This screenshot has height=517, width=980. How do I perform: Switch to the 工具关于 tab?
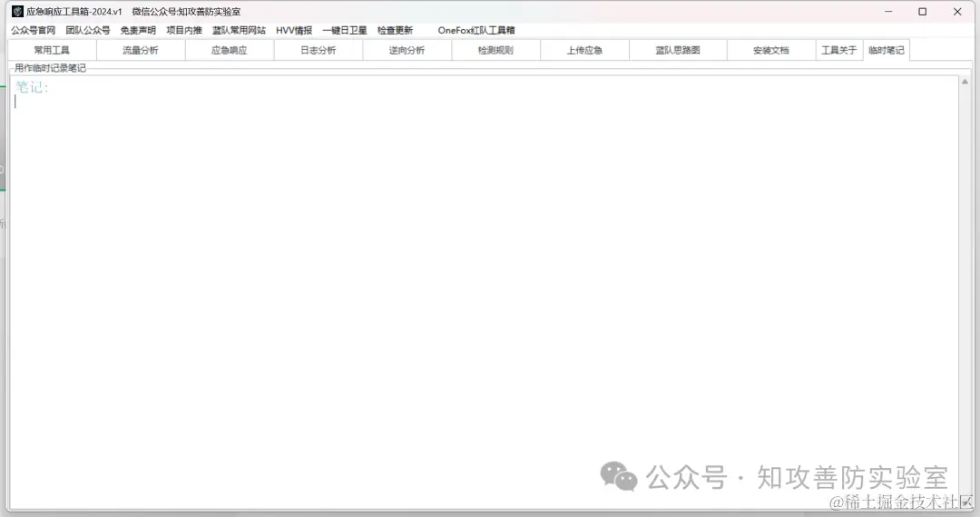tap(838, 50)
